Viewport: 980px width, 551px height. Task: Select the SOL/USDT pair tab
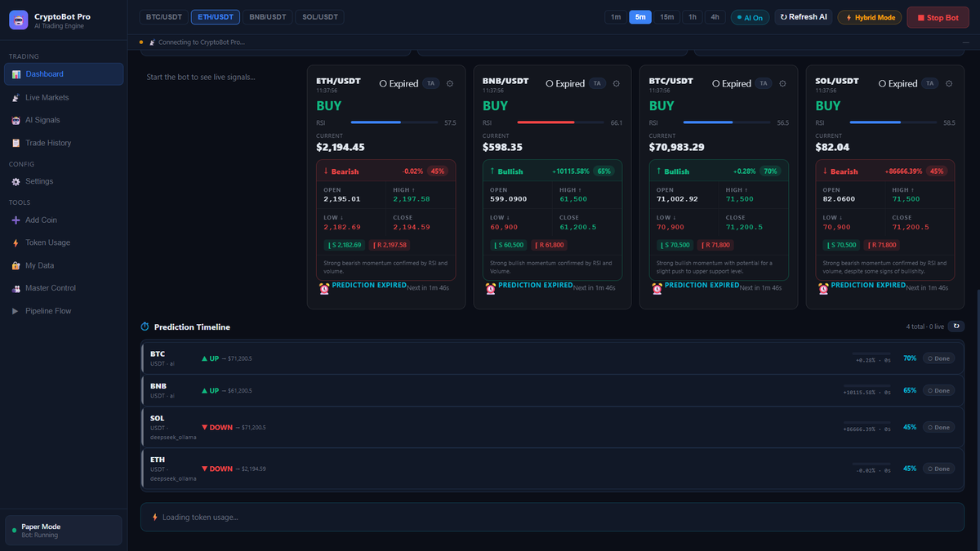(x=319, y=17)
